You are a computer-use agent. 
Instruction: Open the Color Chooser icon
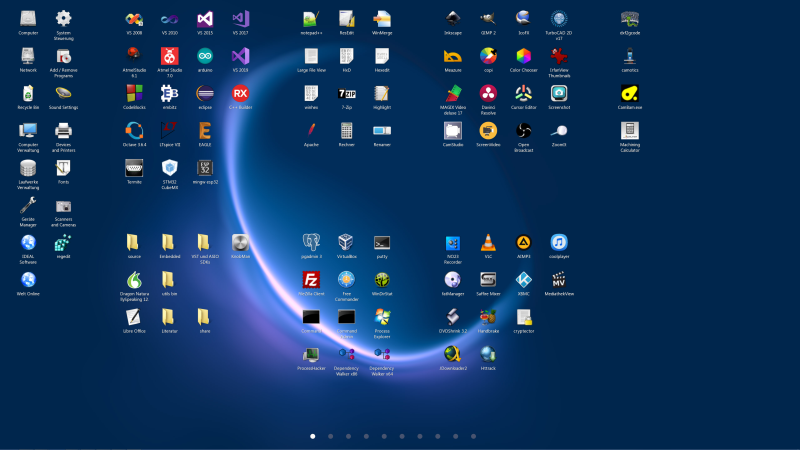pyautogui.click(x=523, y=57)
